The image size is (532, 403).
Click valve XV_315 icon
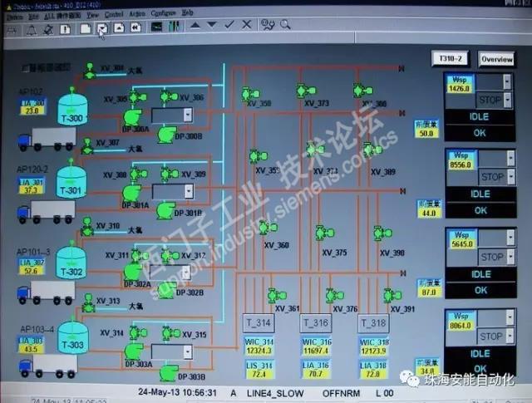click(170, 333)
